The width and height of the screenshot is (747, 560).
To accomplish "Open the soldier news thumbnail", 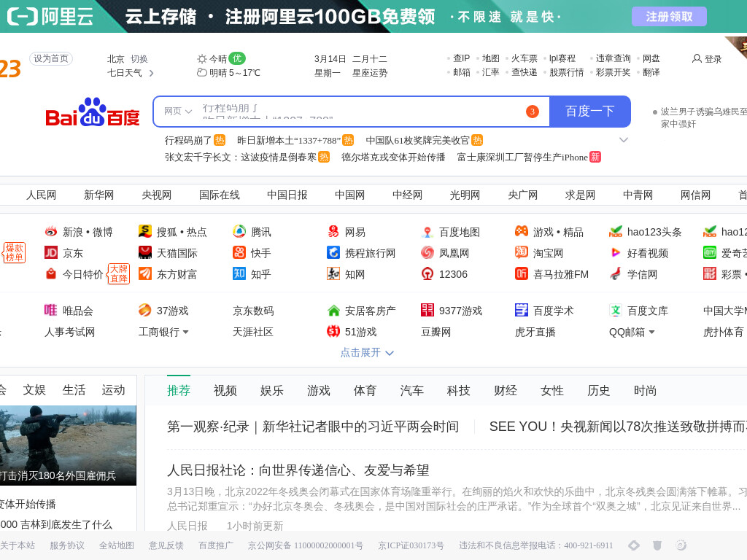I will point(68,446).
